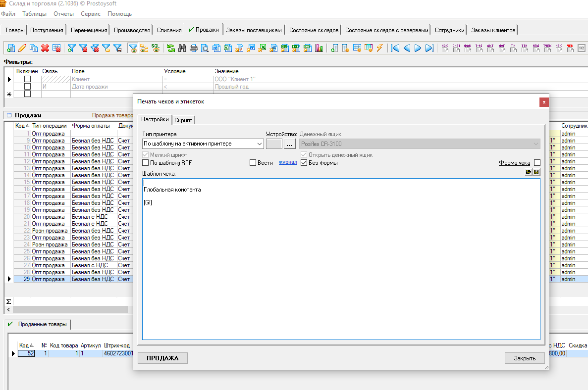The width and height of the screenshot is (588, 390).
Task: Click the журнал hyperlink
Action: click(287, 162)
